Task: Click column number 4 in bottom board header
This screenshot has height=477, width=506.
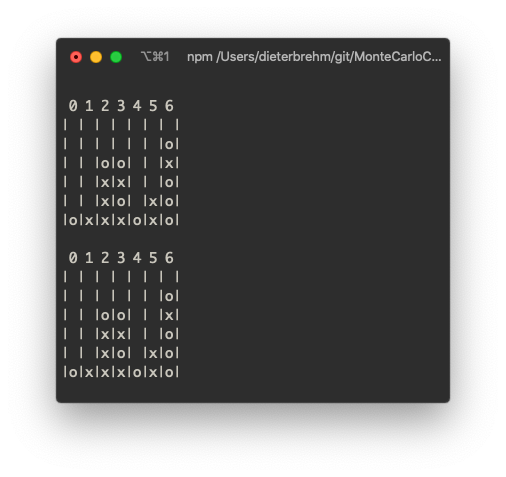Action: (137, 258)
